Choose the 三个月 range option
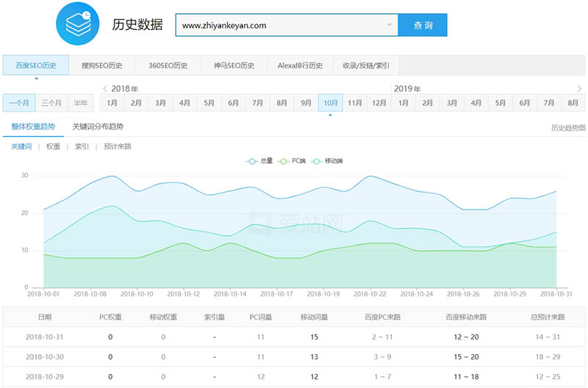Image resolution: width=588 pixels, height=388 pixels. point(51,103)
